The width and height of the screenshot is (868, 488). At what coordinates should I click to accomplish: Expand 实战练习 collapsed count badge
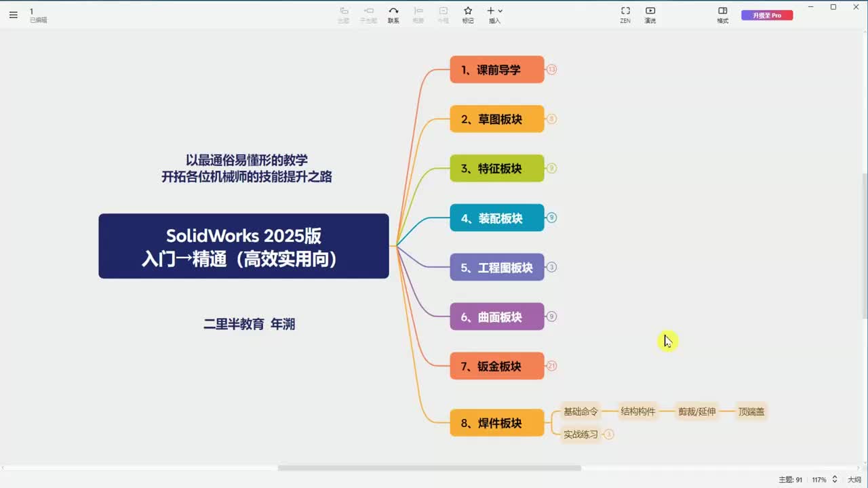point(608,434)
